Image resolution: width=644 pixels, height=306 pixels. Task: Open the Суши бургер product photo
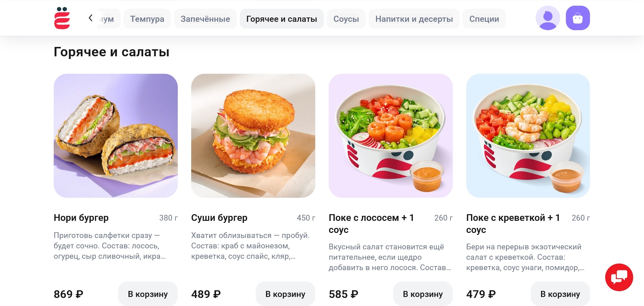coord(253,136)
